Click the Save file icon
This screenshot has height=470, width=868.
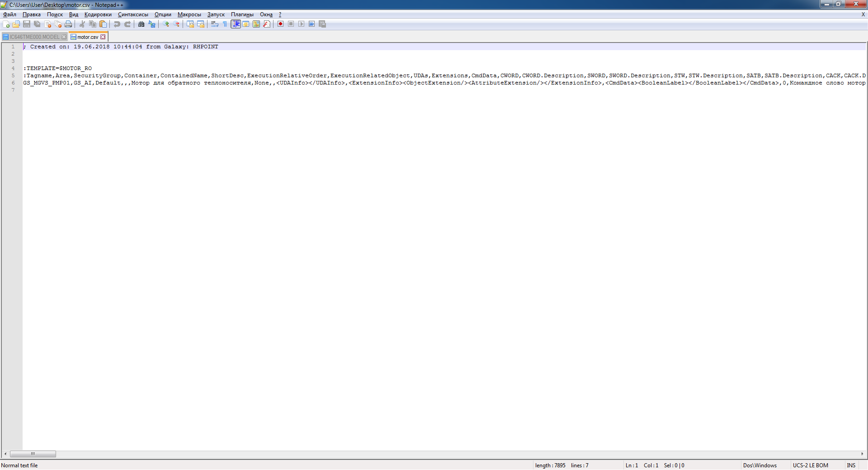(27, 24)
